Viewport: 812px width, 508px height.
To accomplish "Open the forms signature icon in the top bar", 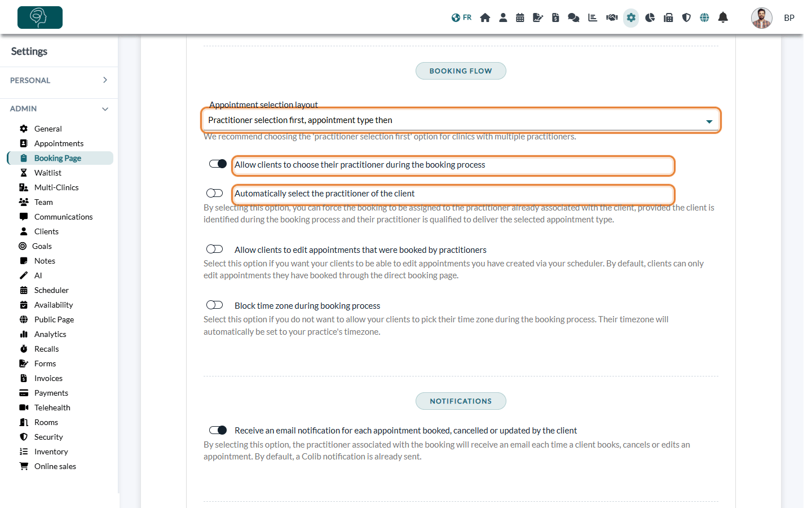I will point(538,17).
